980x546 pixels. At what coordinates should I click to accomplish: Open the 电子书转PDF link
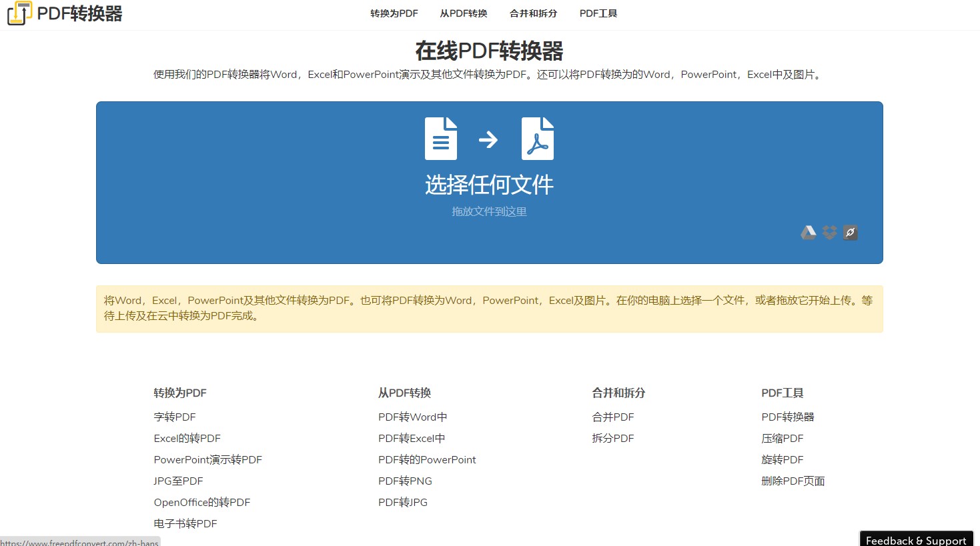(x=185, y=523)
